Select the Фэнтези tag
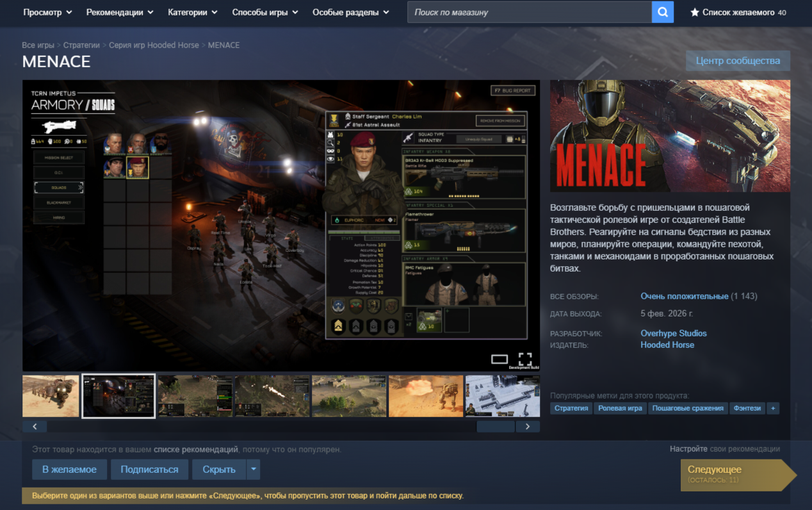The image size is (812, 510). click(747, 408)
